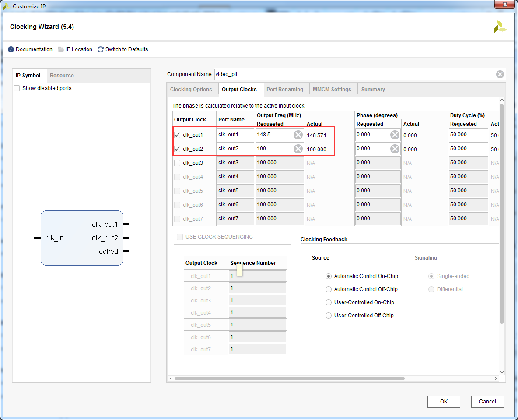The height and width of the screenshot is (420, 518).
Task: Confirm with the OK button
Action: [x=444, y=402]
